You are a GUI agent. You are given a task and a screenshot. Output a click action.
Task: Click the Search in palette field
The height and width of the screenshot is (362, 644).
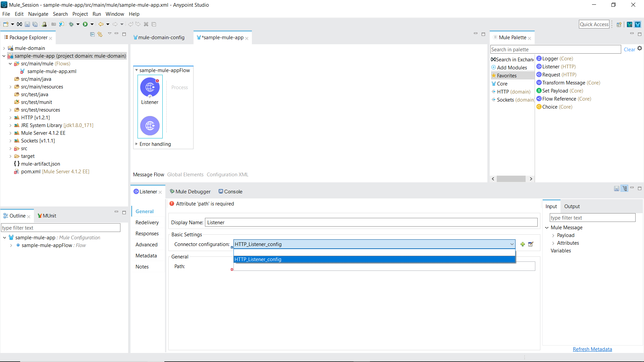pos(555,50)
